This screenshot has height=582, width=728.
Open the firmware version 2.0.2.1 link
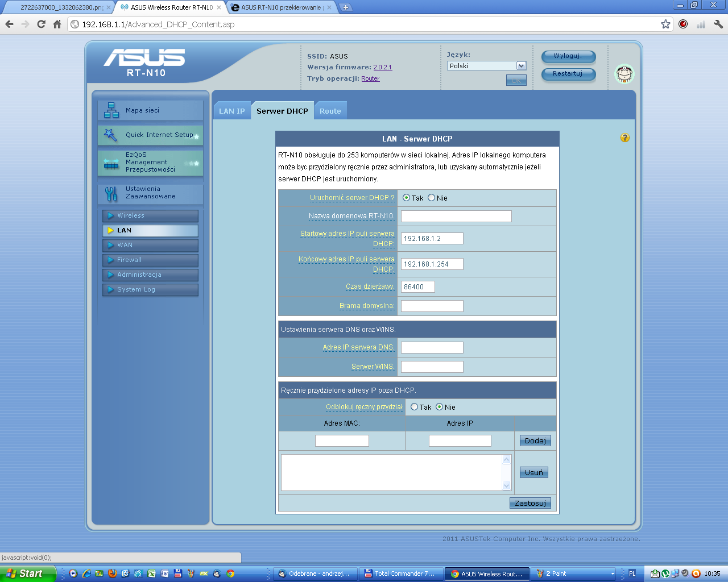click(382, 66)
